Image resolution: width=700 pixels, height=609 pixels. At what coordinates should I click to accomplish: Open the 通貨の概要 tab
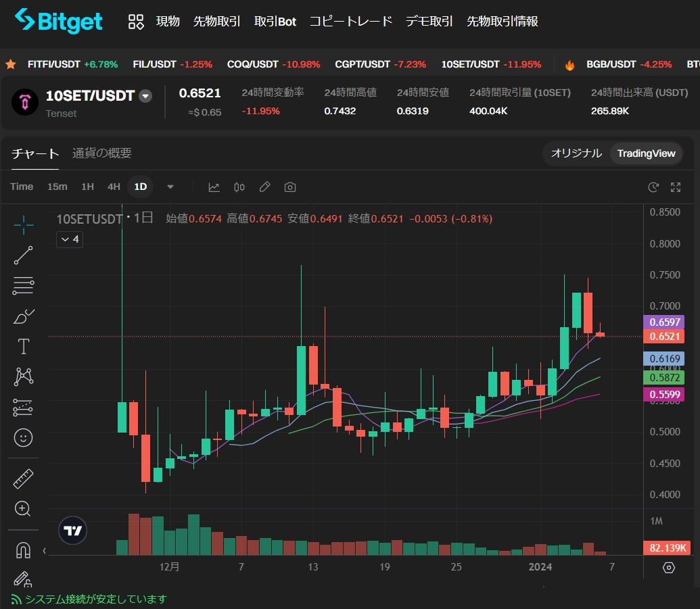101,153
